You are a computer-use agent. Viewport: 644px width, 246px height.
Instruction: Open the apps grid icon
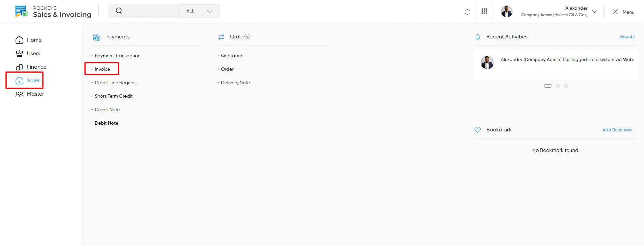pos(484,11)
